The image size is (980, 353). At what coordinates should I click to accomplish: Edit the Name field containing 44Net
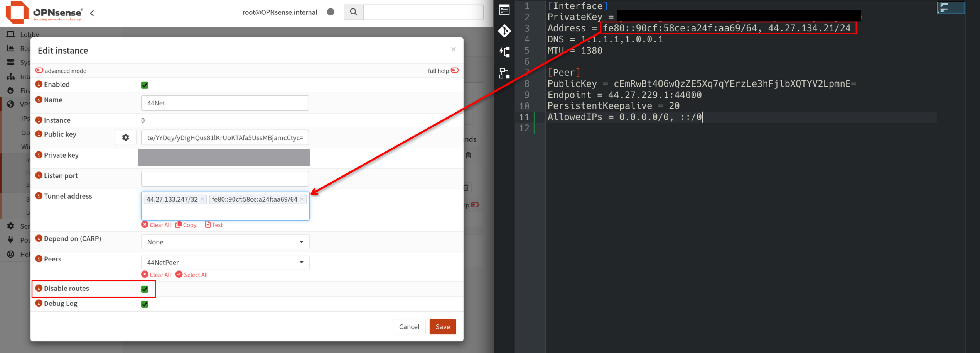tap(225, 103)
